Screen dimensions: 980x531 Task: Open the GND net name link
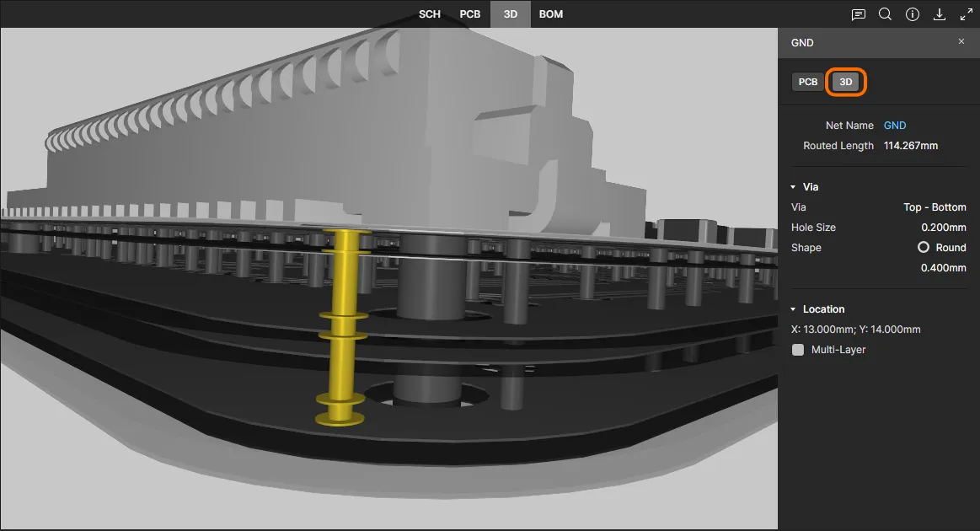pyautogui.click(x=894, y=125)
